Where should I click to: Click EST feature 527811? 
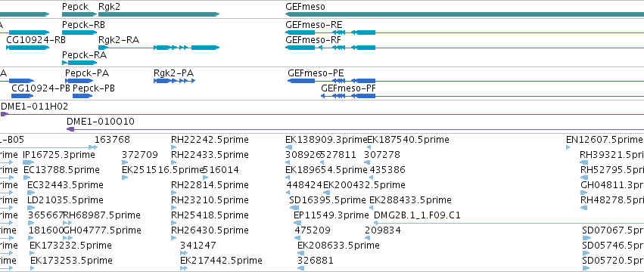[x=338, y=155]
